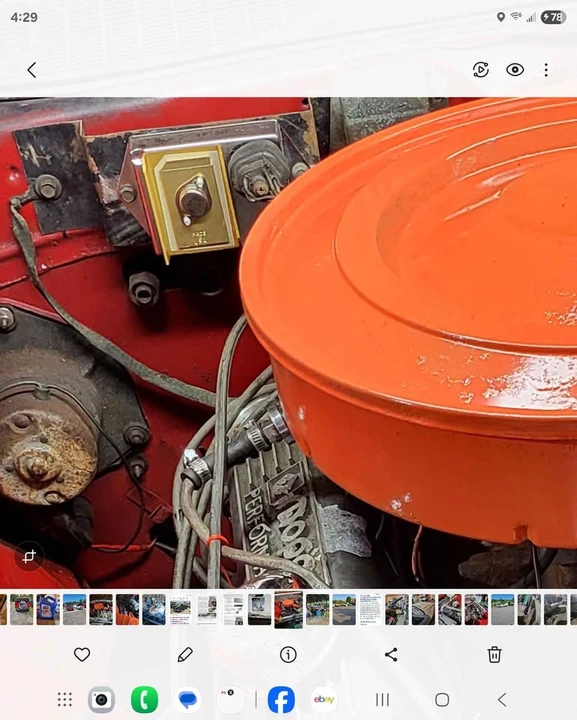577x720 pixels.
Task: Select the currently highlighted orange air cleaner thumbnail
Action: click(288, 609)
